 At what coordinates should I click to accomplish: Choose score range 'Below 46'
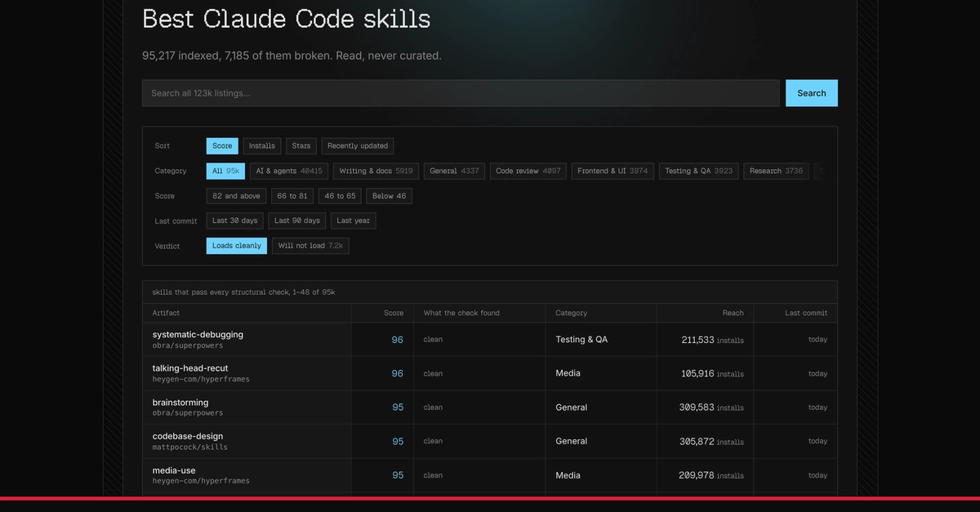tap(390, 196)
